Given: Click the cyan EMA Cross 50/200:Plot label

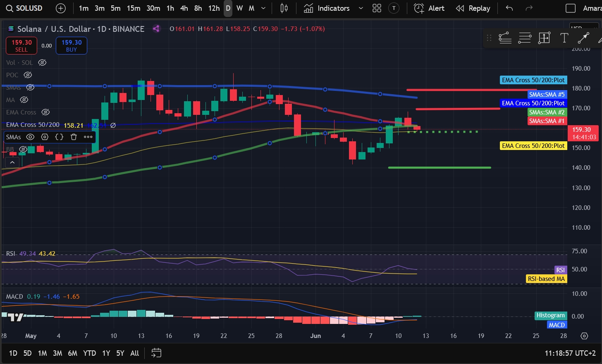Looking at the screenshot, I should click(533, 80).
